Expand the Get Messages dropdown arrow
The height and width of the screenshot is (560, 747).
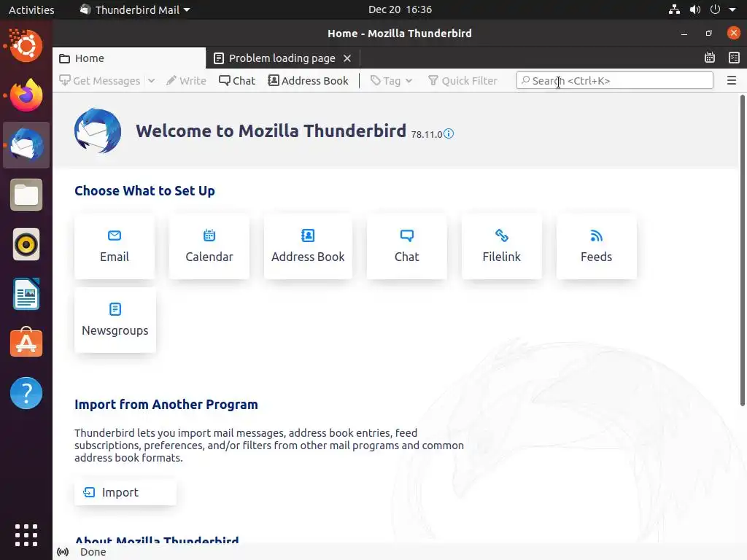(152, 81)
